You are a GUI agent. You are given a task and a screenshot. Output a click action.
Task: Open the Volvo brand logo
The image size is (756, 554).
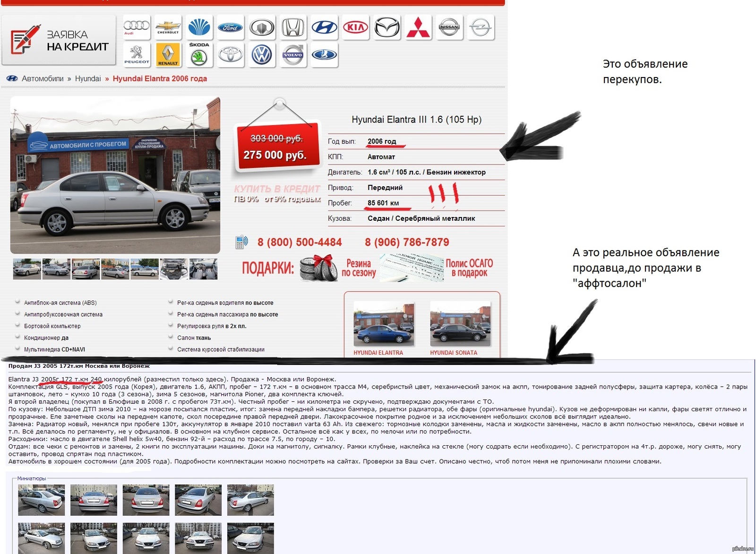coord(293,54)
